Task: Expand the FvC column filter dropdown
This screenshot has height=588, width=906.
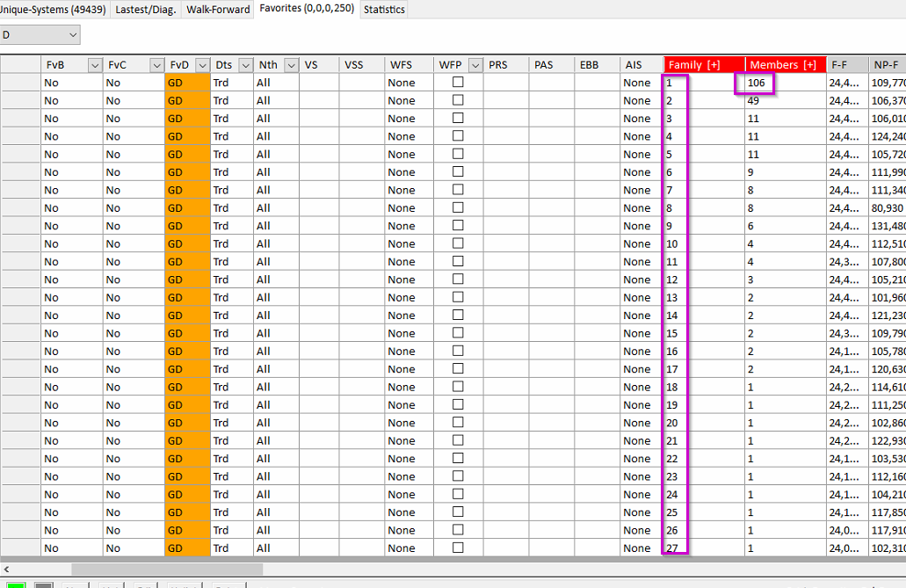Action: [x=156, y=65]
